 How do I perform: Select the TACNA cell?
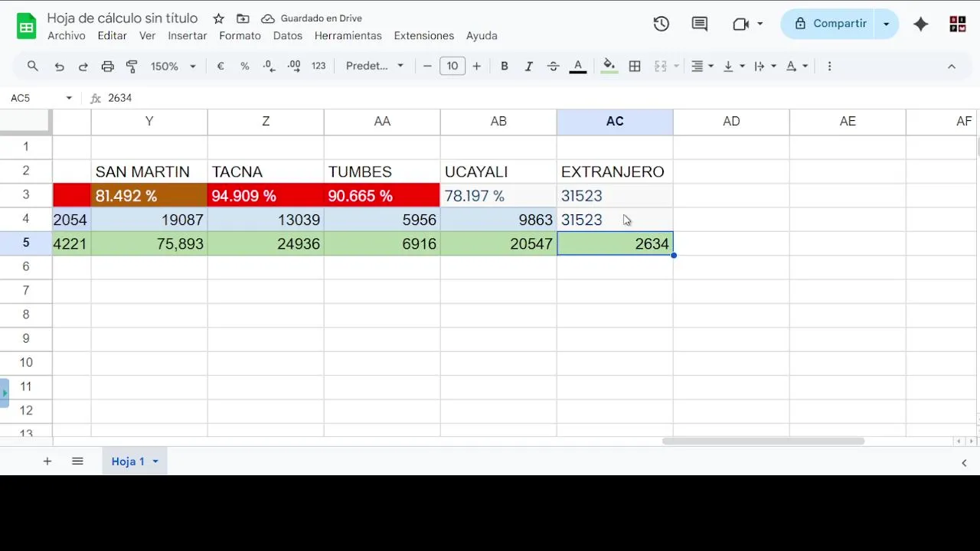[266, 171]
